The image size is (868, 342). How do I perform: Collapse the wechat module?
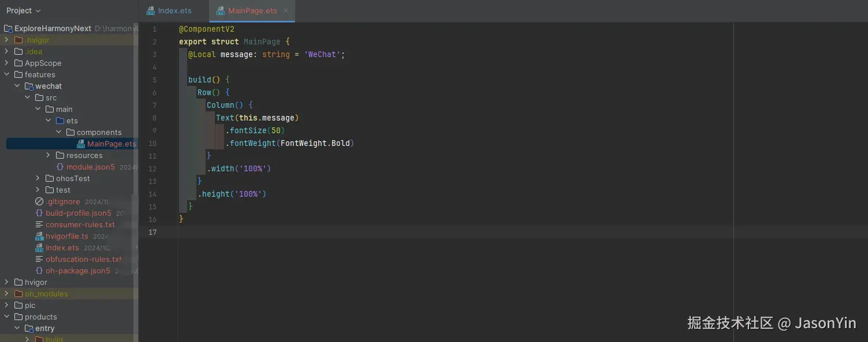[17, 86]
